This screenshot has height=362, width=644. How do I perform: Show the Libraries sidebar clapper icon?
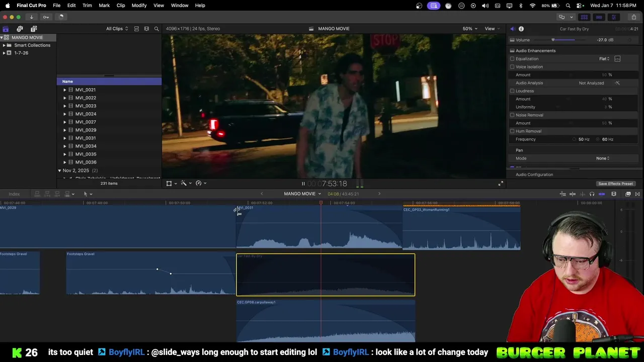pos(6,29)
